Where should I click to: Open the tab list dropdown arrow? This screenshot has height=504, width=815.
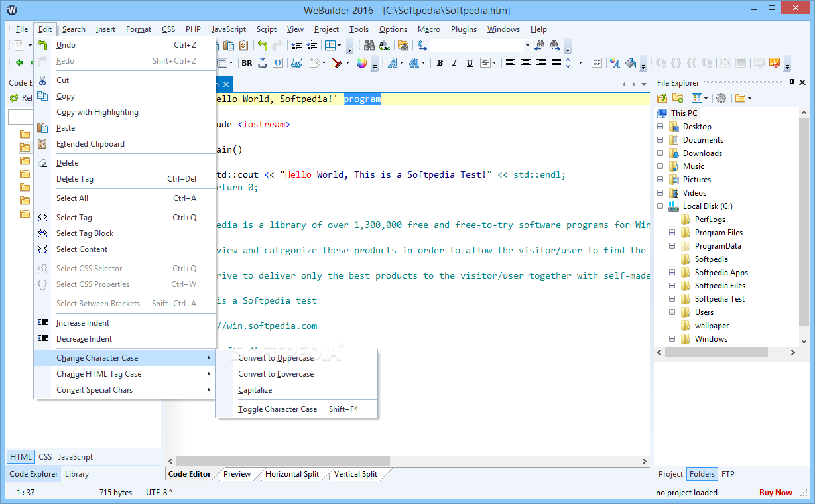click(643, 84)
